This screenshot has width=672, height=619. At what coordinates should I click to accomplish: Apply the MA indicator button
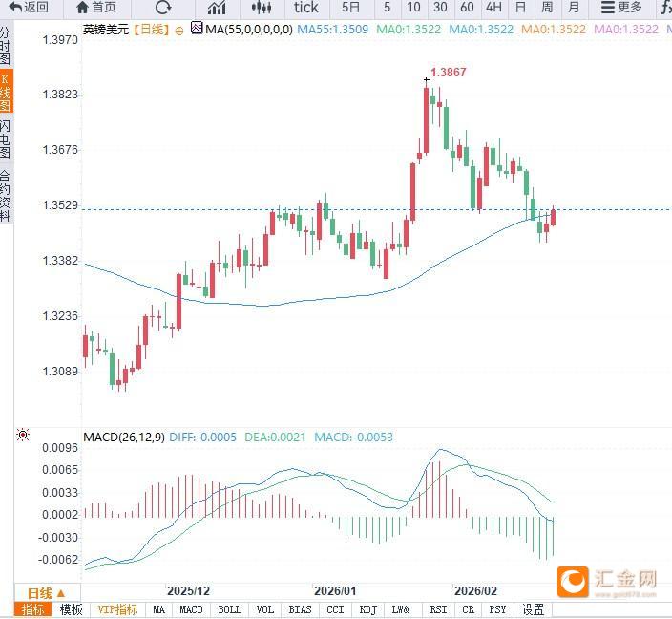[x=159, y=609]
